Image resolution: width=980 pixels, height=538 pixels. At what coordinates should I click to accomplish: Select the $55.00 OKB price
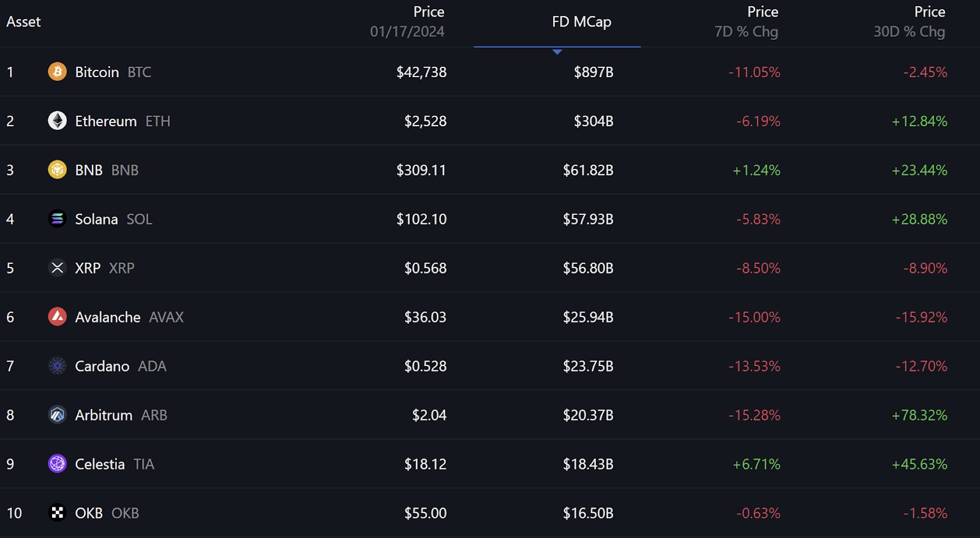tap(425, 513)
